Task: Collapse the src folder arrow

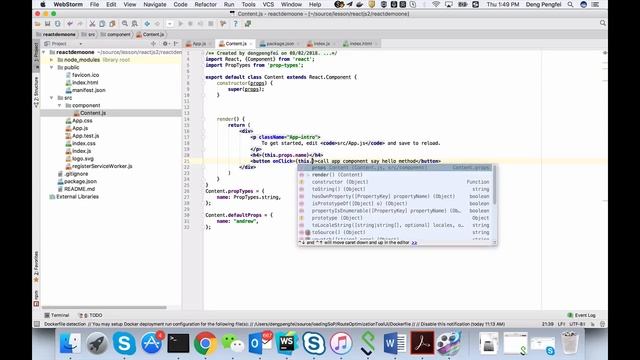Action: [52, 98]
